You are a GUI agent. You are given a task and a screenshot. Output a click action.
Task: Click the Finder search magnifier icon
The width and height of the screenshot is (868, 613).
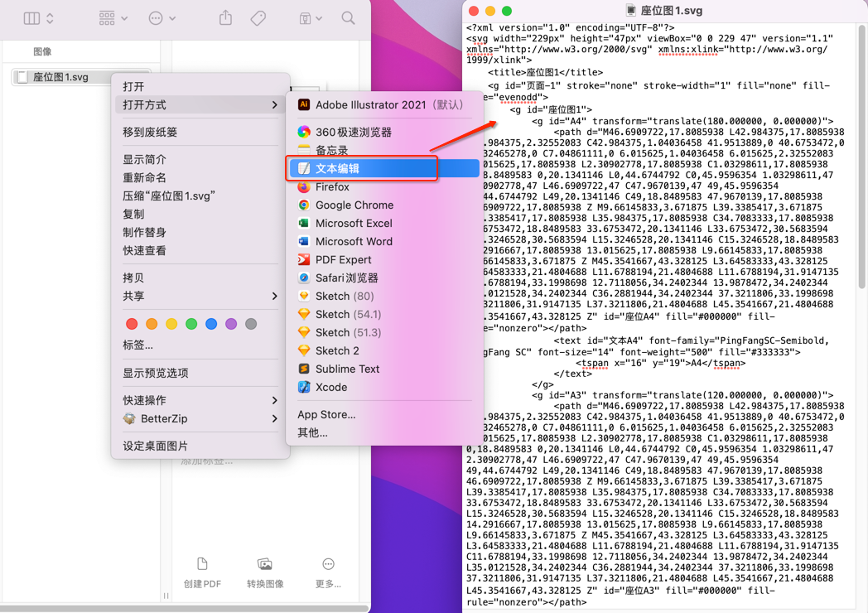(348, 18)
